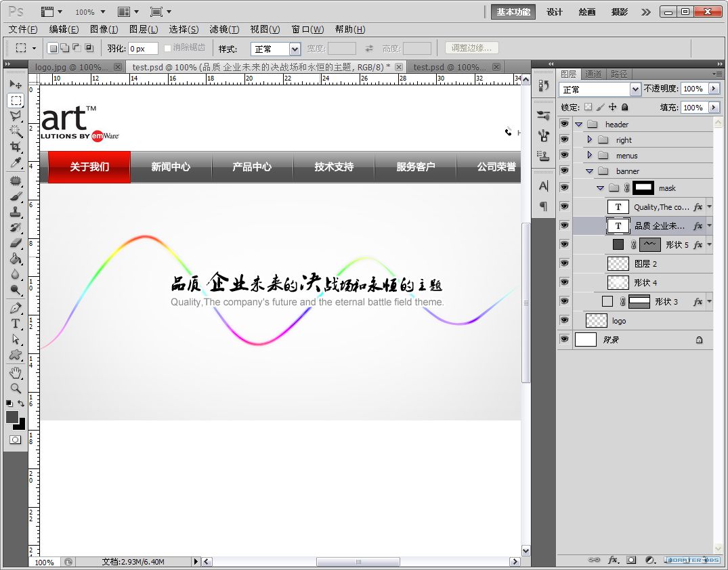728x570 pixels.
Task: Select the Hand tool
Action: (16, 372)
